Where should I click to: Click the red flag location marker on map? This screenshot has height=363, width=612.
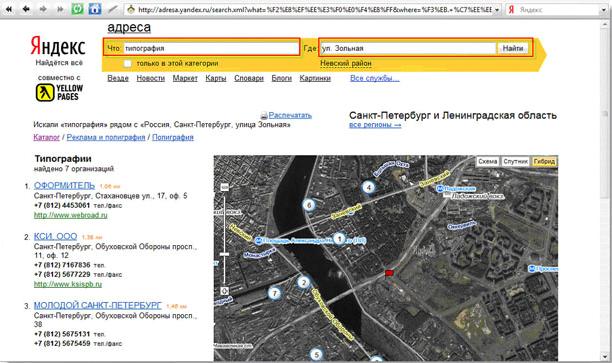(389, 273)
